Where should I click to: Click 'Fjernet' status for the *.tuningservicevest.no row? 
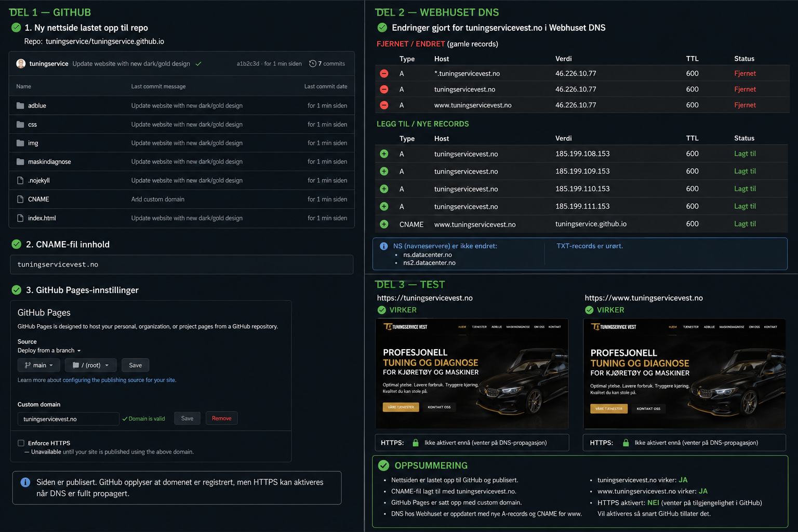tap(745, 74)
